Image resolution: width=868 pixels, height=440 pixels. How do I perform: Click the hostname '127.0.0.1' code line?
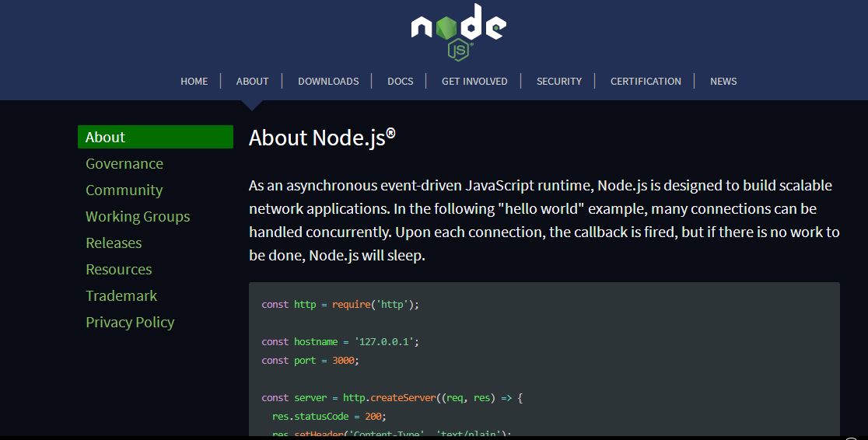pos(340,342)
